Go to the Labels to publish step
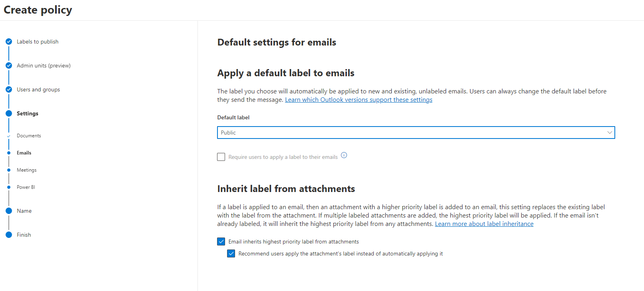This screenshot has height=291, width=644. [x=38, y=42]
